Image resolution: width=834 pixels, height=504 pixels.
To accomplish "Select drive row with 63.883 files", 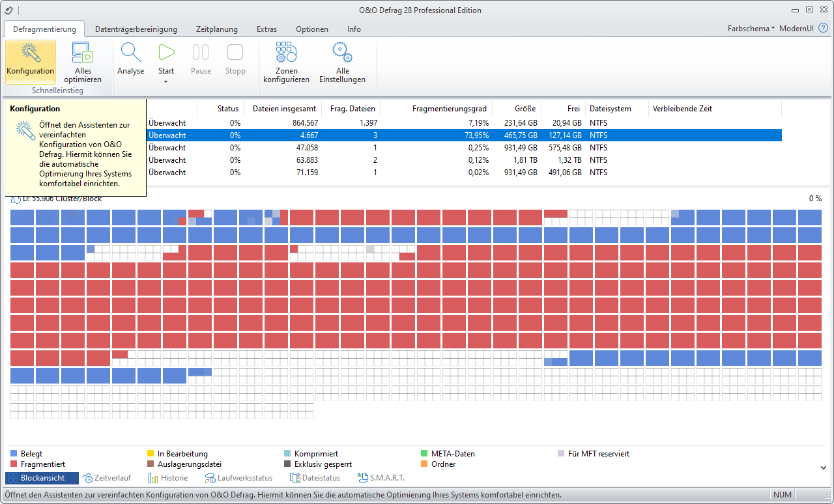I will coord(464,160).
